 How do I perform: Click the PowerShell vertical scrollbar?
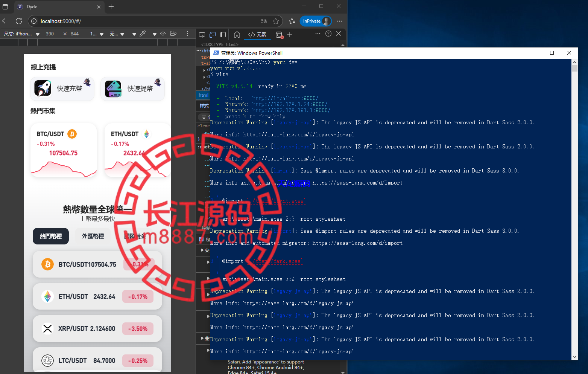click(574, 207)
